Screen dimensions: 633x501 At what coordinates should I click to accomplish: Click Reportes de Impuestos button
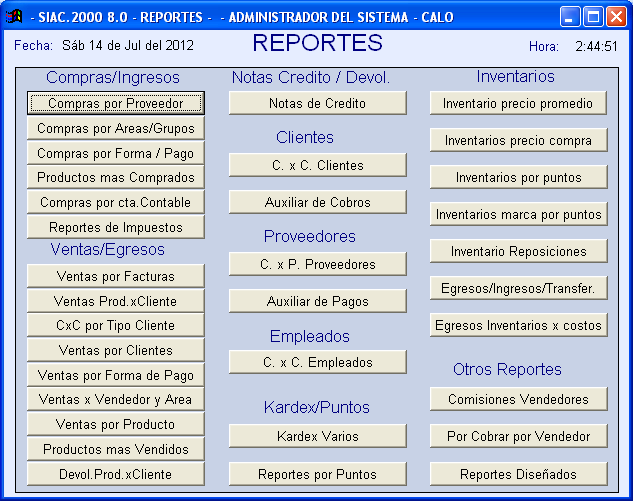tap(116, 227)
